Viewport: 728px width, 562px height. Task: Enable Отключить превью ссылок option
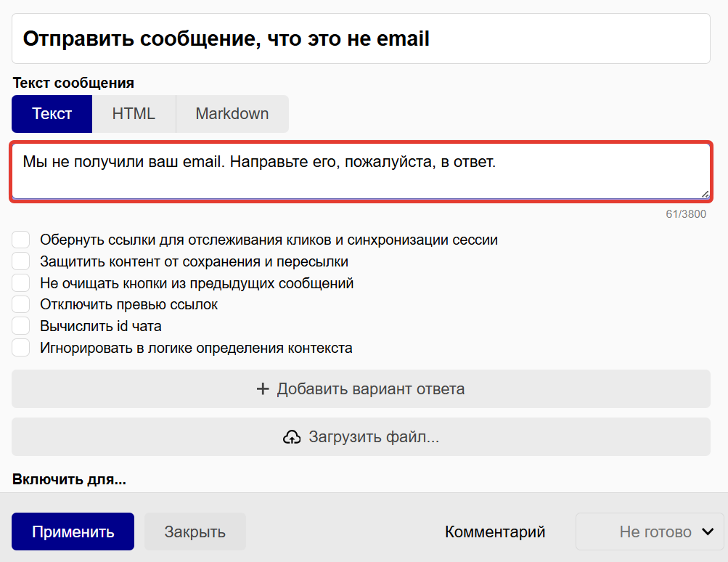coord(20,304)
